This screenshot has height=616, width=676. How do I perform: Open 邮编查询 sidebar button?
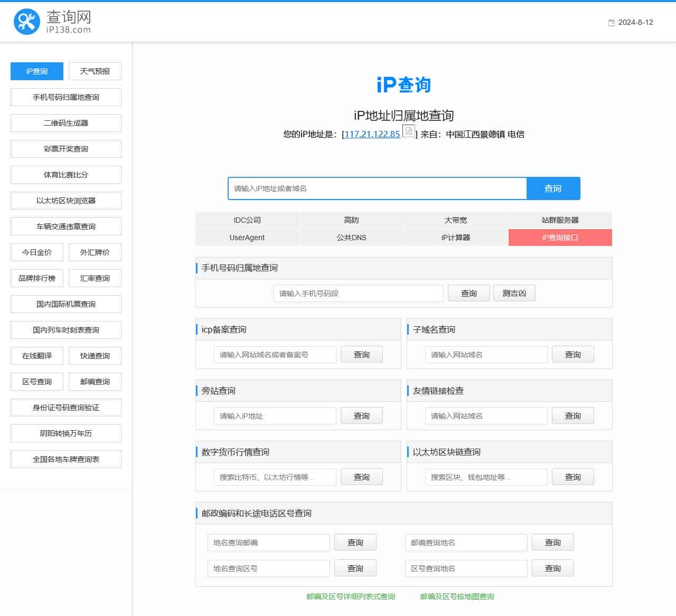pyautogui.click(x=95, y=382)
